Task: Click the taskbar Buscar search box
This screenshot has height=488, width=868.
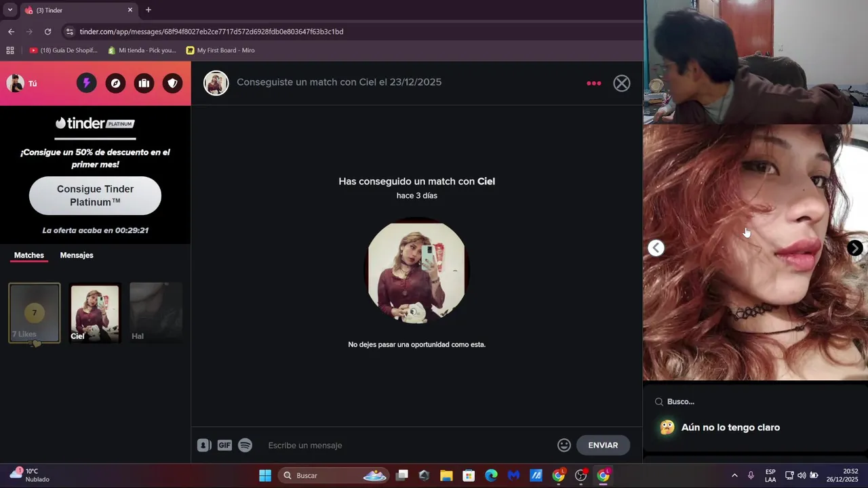Action: point(333,476)
